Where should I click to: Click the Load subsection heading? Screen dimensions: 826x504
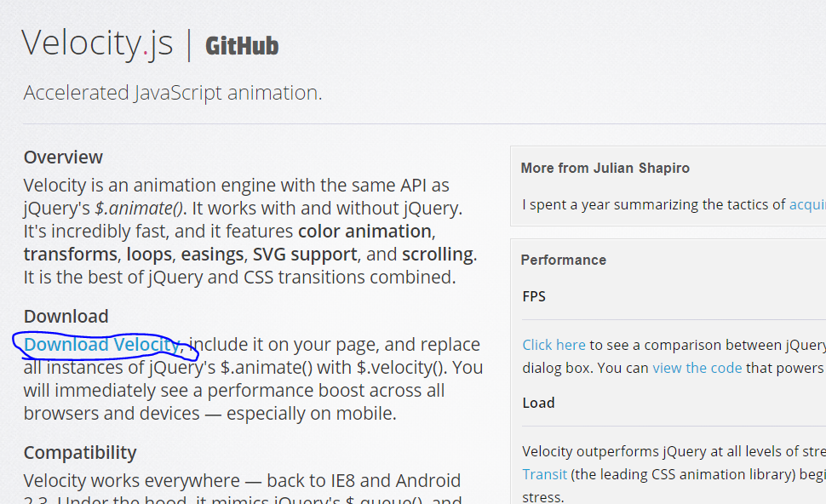(538, 403)
